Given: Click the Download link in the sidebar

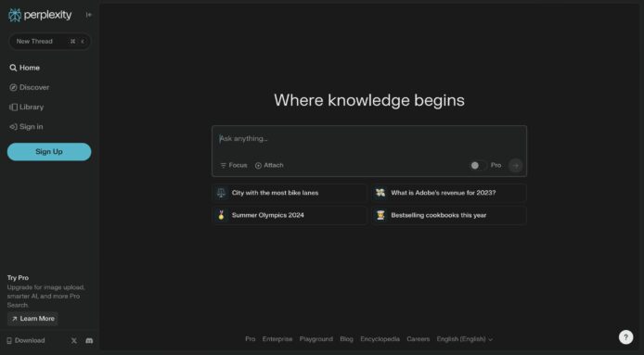Looking at the screenshot, I should pyautogui.click(x=26, y=341).
